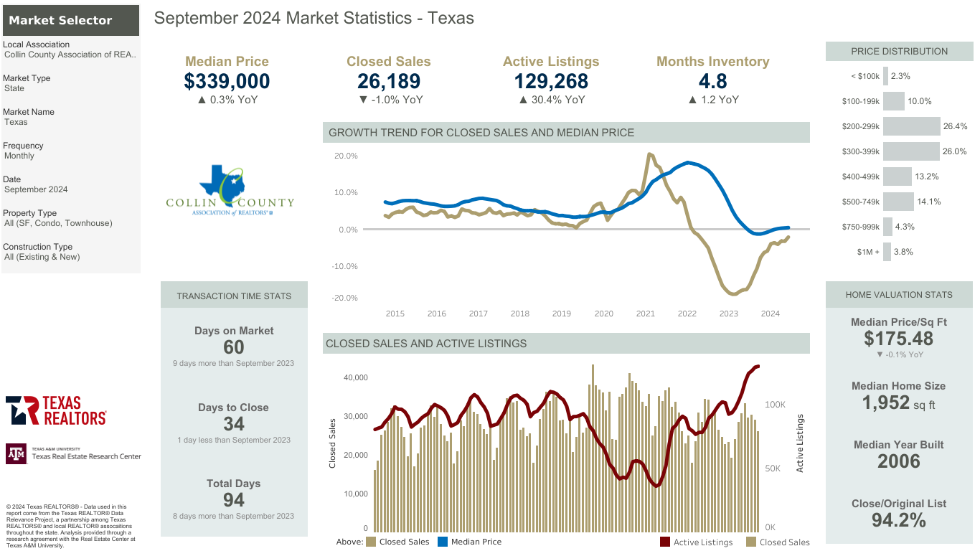980x551 pixels.
Task: Click the Texas A&M Real Estate Research Center logo
Action: pyautogui.click(x=73, y=454)
